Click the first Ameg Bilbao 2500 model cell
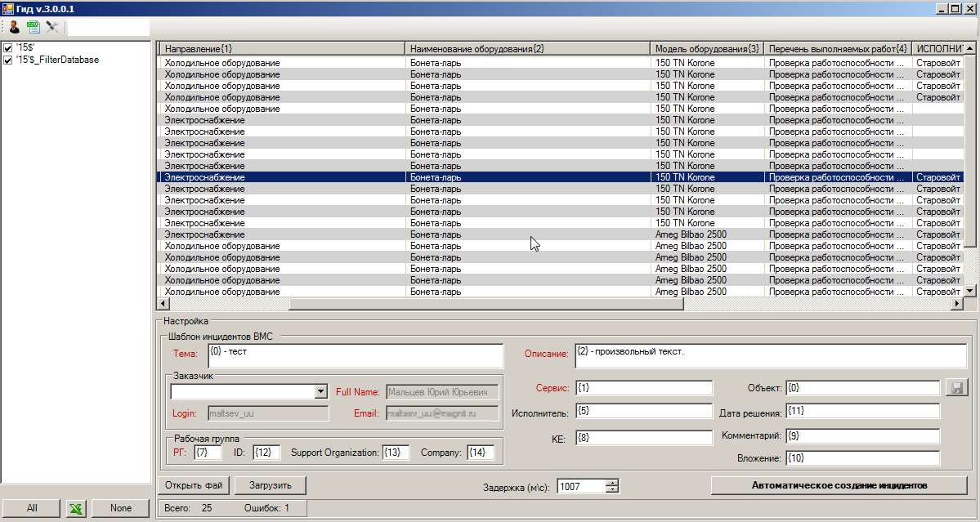Screen dimensions: 980x522 pyautogui.click(x=707, y=234)
